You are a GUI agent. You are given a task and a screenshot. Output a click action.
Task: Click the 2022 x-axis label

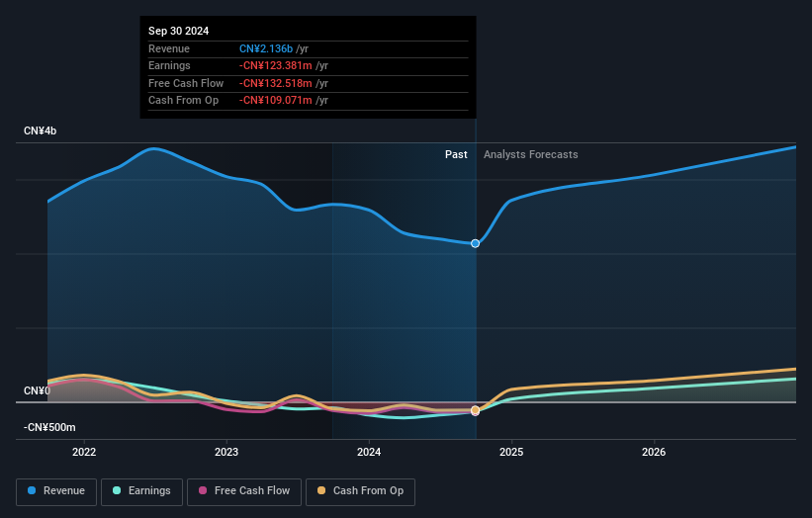[x=84, y=453]
